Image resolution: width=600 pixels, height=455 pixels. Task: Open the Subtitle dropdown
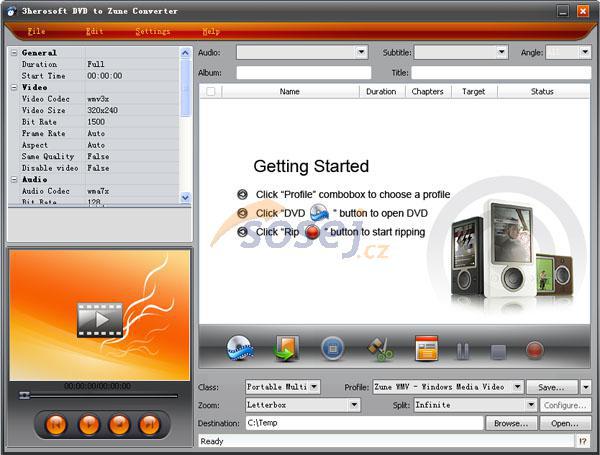[501, 52]
